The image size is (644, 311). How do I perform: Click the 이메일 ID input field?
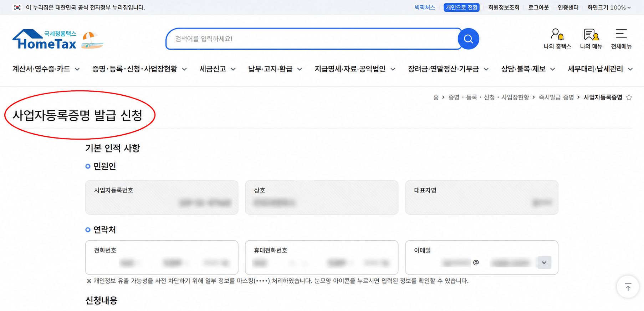point(456,263)
